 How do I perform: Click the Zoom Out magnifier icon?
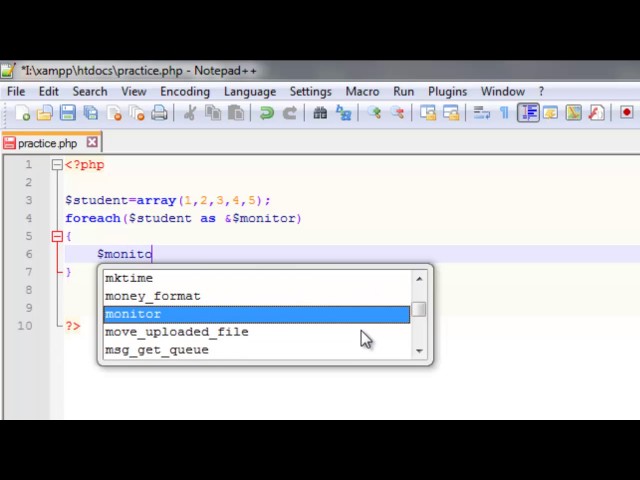397,113
